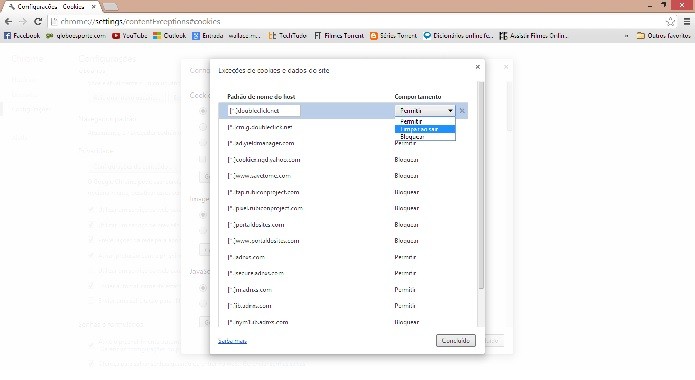Click the Padrão de nome do host header

point(261,97)
